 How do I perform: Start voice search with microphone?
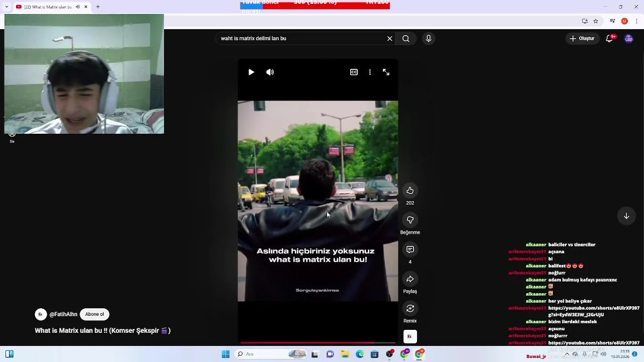[428, 38]
